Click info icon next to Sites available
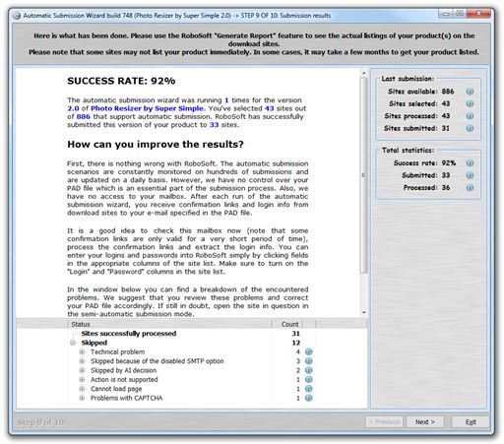This screenshot has height=444, width=504. tap(470, 92)
